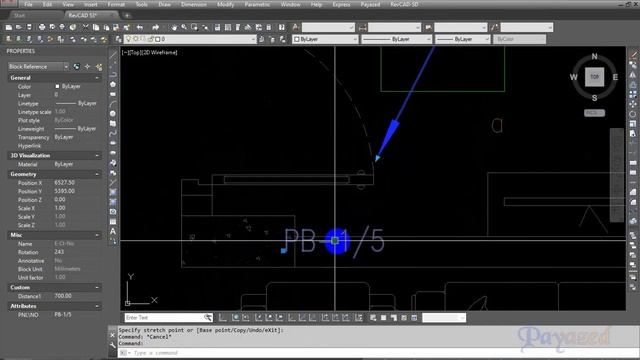Toggle the PICKADD button in Properties
Viewport: 640px width, 360px height.
[x=76, y=67]
